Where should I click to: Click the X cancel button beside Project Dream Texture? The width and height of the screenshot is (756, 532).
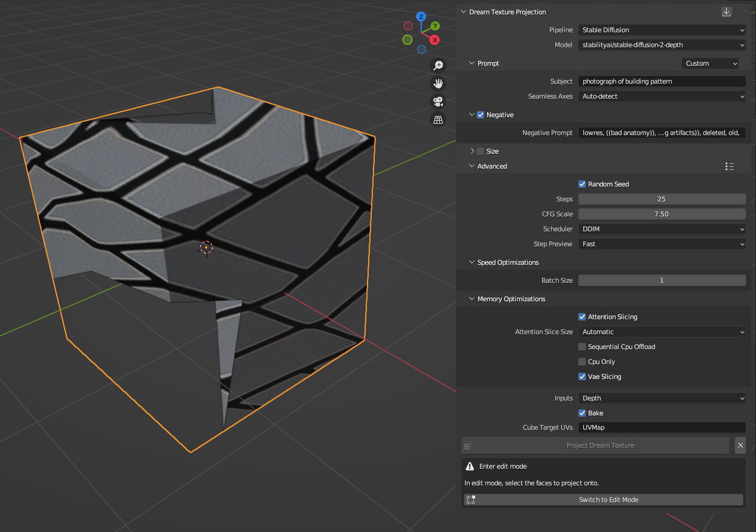740,445
